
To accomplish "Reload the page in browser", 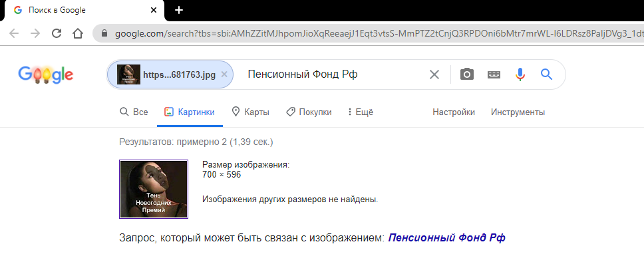I will click(x=57, y=33).
